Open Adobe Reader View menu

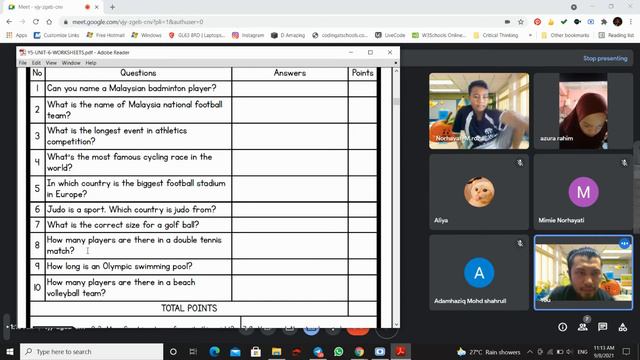click(51, 63)
